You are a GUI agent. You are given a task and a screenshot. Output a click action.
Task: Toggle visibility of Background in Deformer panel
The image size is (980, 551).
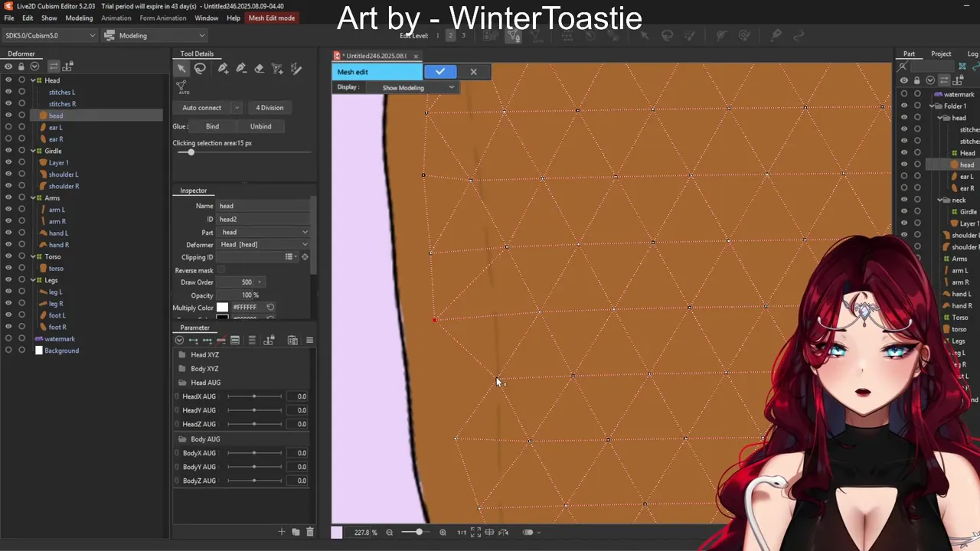(x=8, y=350)
